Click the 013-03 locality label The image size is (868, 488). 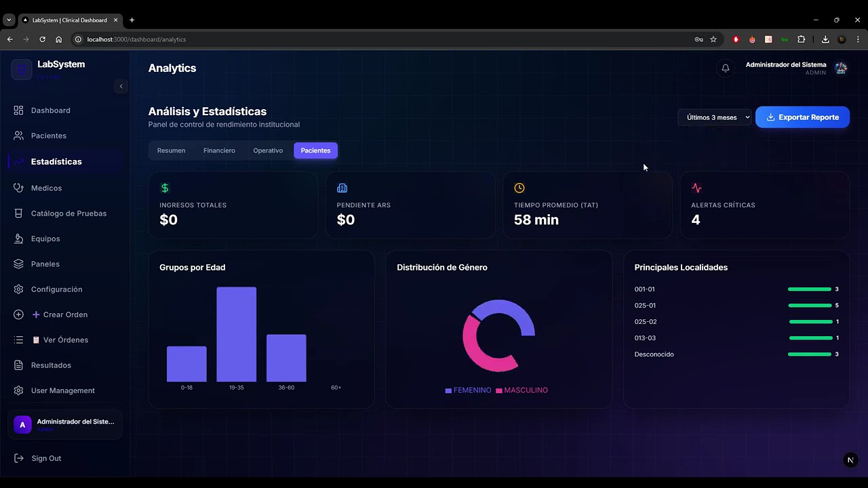pyautogui.click(x=645, y=338)
